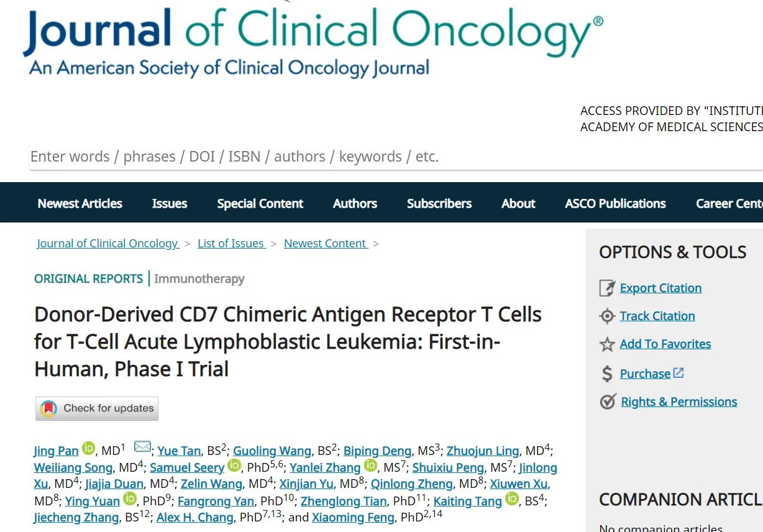Screen dimensions: 763x532
Task: Click the Check for updates button
Action: pyautogui.click(x=97, y=408)
